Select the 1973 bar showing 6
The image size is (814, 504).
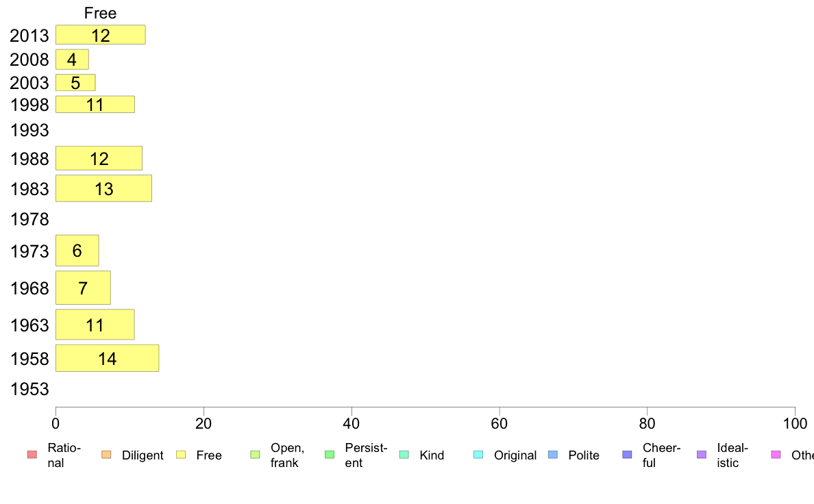point(77,251)
